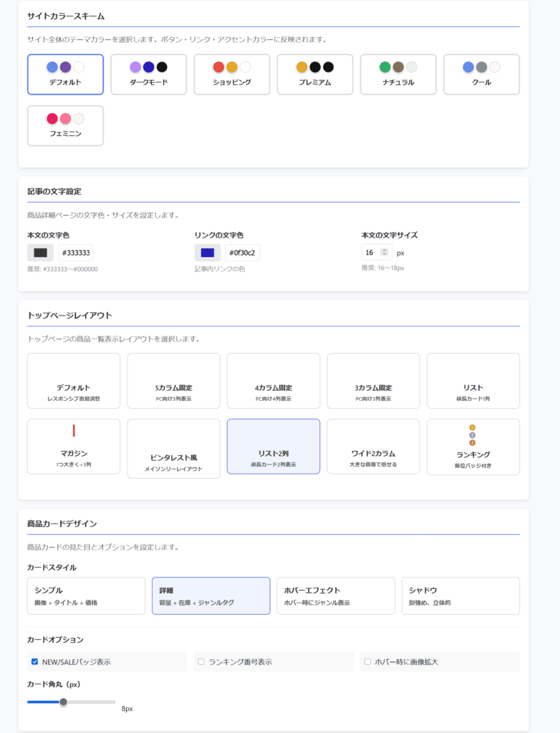Select the シンプル card style

[x=86, y=596]
